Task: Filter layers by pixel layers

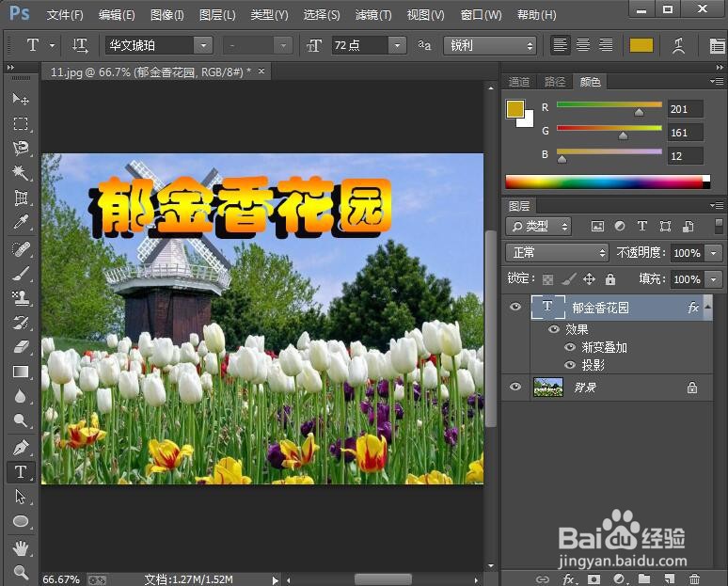Action: pyautogui.click(x=597, y=226)
